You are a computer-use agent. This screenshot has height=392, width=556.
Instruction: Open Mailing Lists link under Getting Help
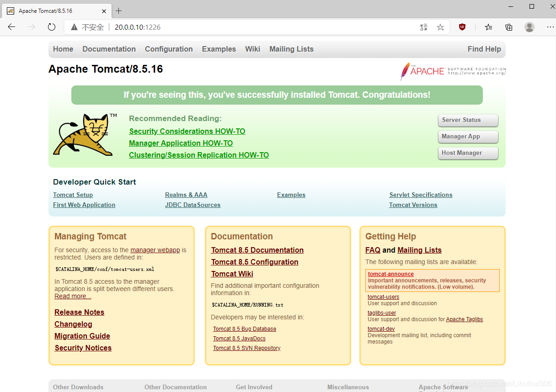pyautogui.click(x=420, y=250)
